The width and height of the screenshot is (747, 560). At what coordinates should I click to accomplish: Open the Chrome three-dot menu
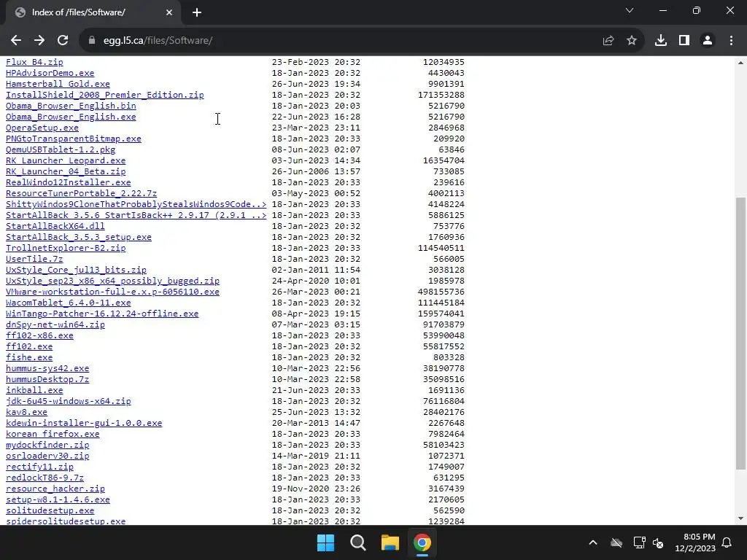[x=731, y=41]
